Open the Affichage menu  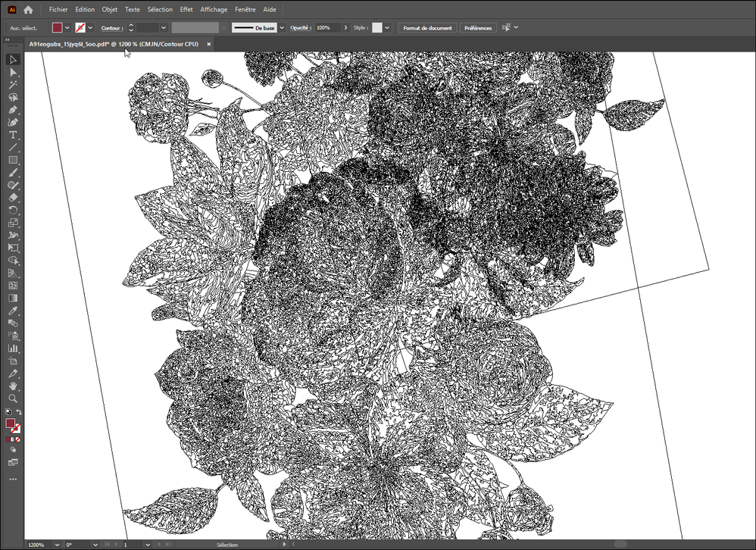tap(214, 9)
